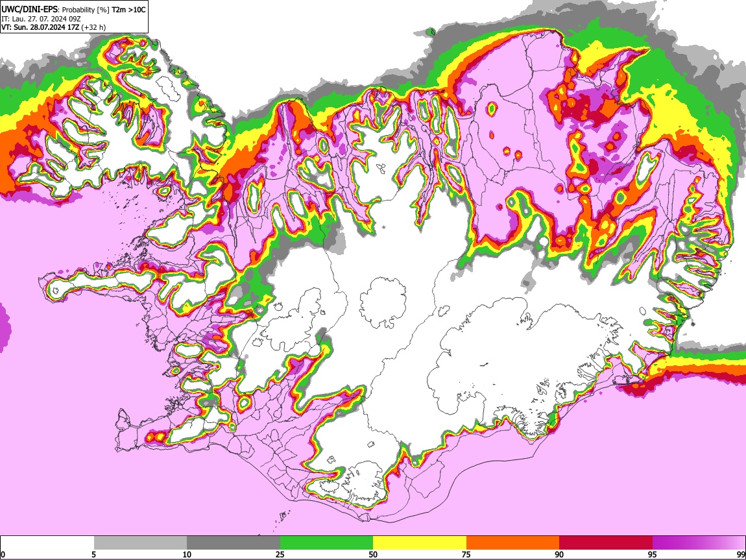Pick the purple 95–99% legend swatch
The height and width of the screenshot is (560, 746).
click(x=699, y=543)
